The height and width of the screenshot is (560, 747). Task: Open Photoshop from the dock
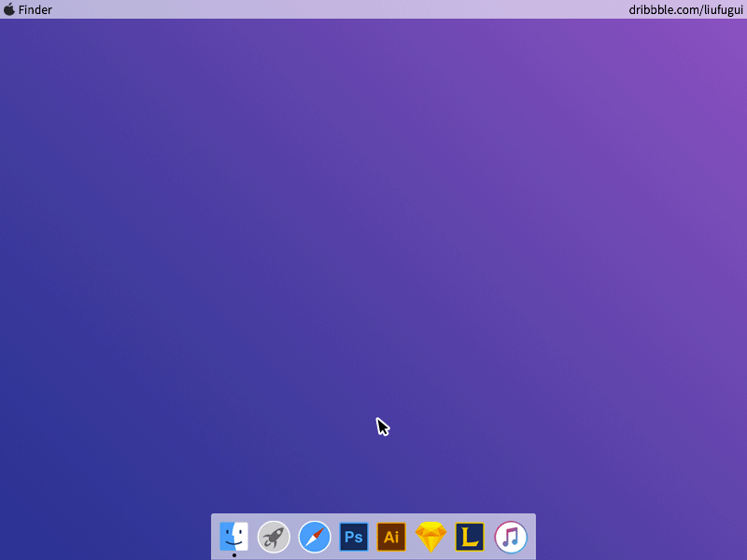coord(353,537)
